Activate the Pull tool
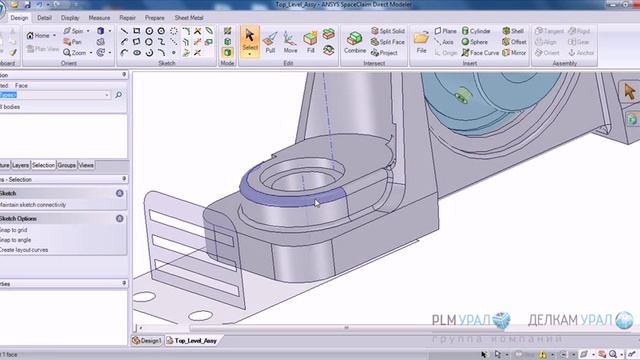Viewport: 640px width, 360px height. pyautogui.click(x=270, y=42)
